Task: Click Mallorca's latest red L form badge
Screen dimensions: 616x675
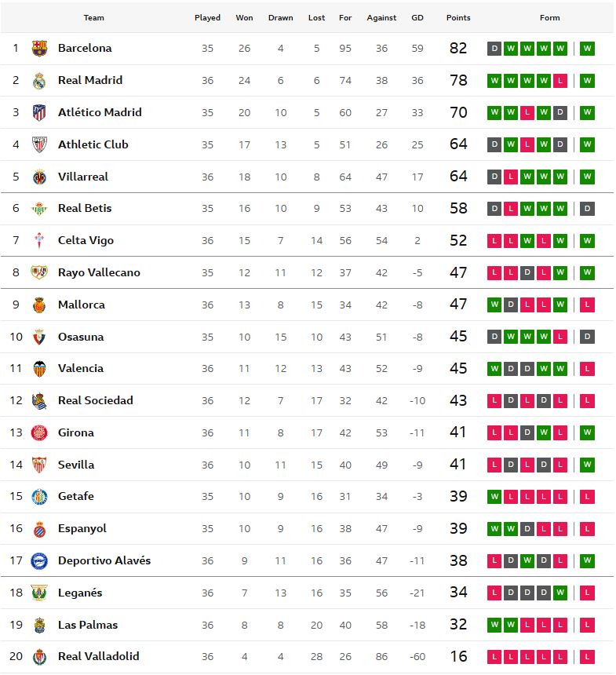Action: pyautogui.click(x=587, y=305)
